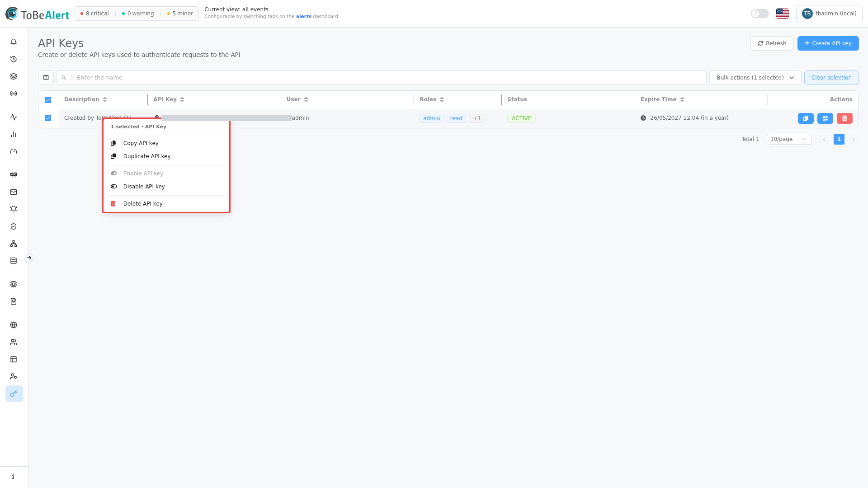Open the database icon in sidebar
This screenshot has height=488, width=868.
click(x=14, y=261)
